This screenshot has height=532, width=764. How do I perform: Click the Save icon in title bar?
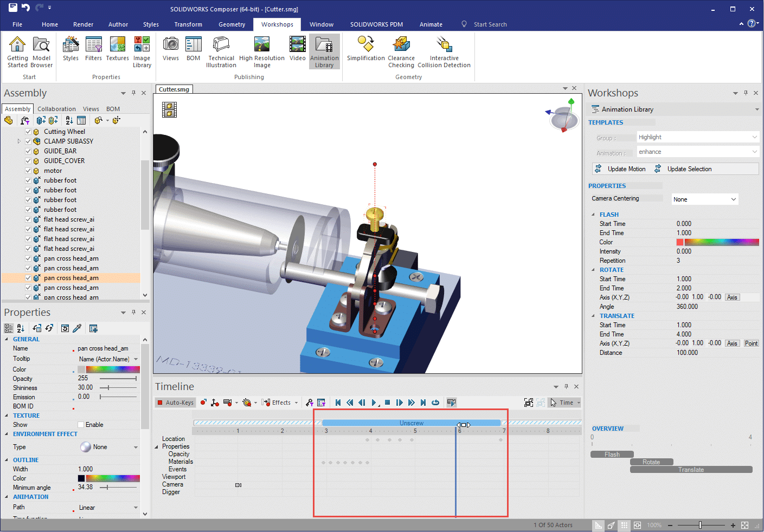[x=12, y=8]
